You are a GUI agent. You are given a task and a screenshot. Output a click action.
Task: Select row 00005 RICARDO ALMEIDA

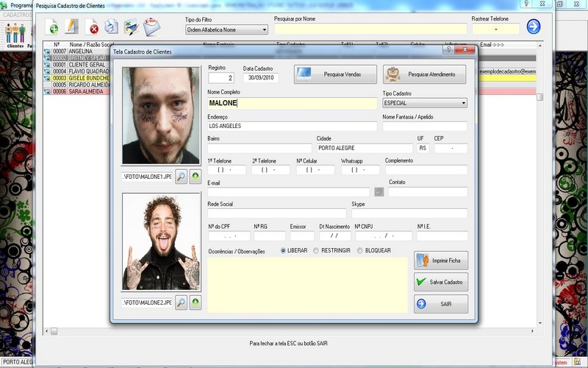[76, 85]
